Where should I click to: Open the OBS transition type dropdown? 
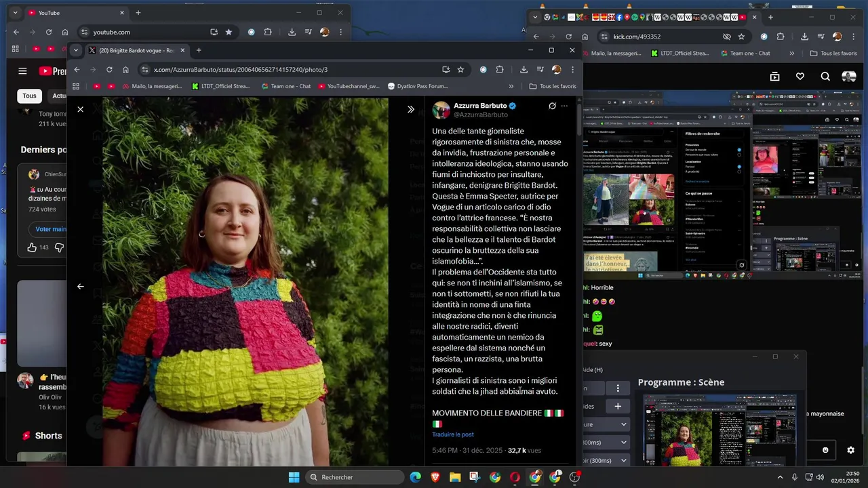tap(608, 424)
